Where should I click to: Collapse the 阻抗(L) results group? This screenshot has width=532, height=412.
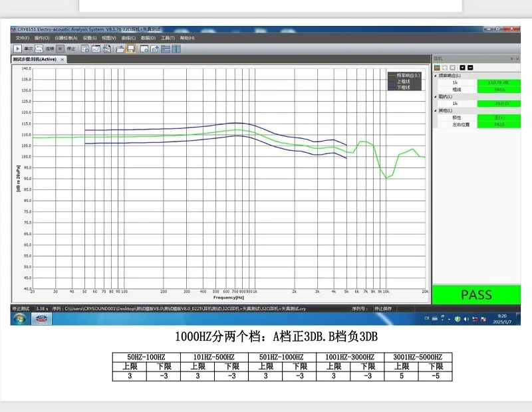436,97
